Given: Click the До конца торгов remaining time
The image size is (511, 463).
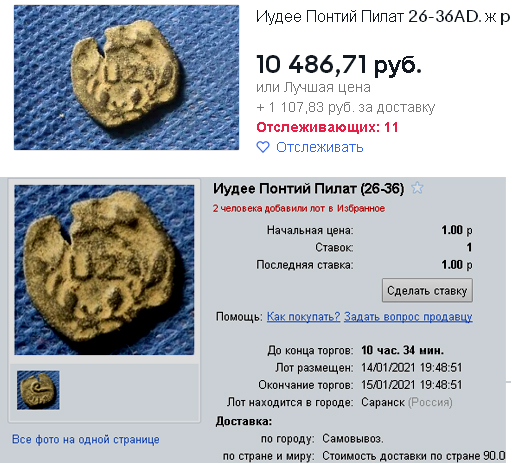Looking at the screenshot, I should click(402, 350).
